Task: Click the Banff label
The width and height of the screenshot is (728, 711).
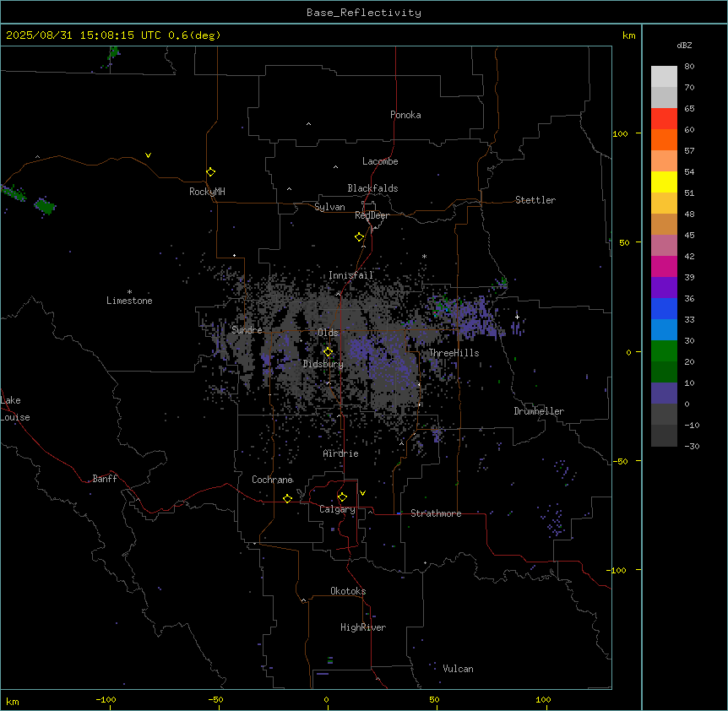Action: (105, 479)
